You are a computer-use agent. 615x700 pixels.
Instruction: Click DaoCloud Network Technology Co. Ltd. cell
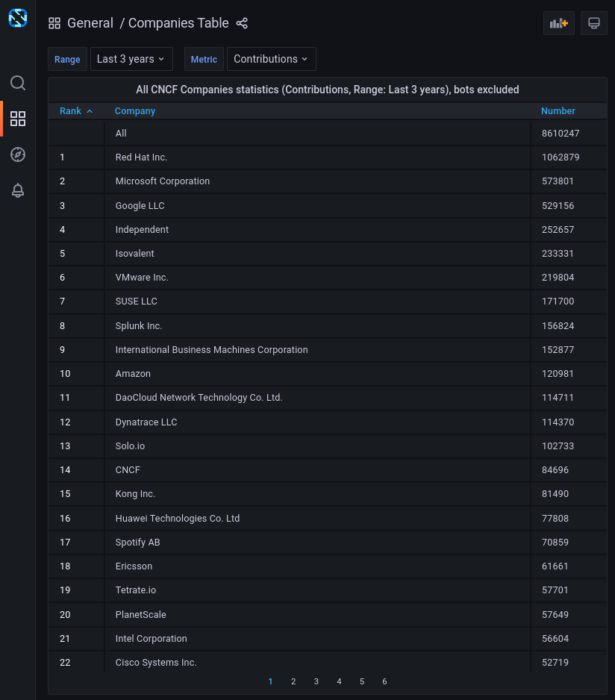pos(317,398)
